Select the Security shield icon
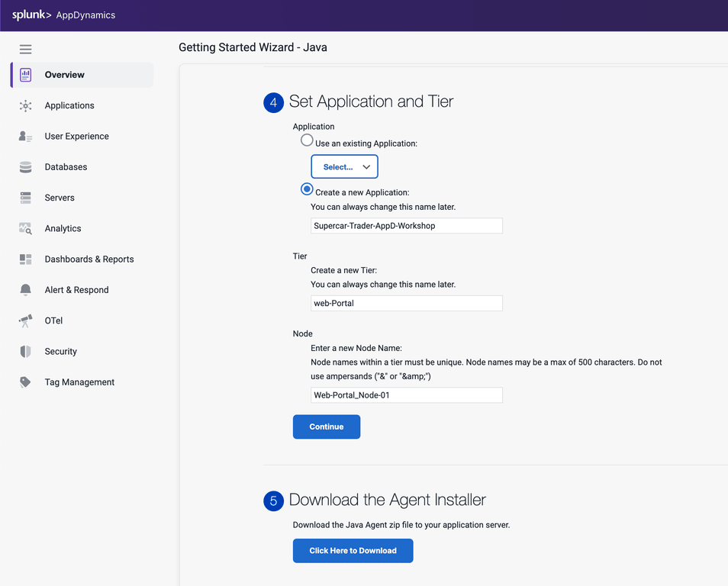Viewport: 728px width, 586px height. point(26,352)
